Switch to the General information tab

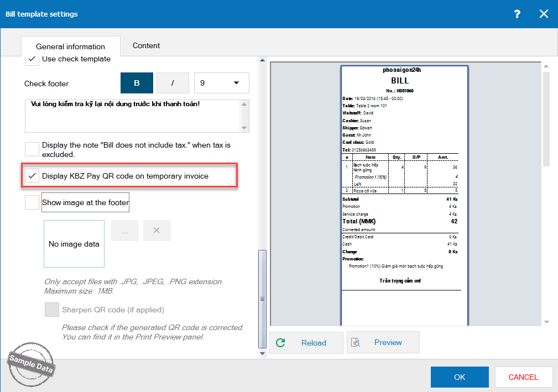click(x=70, y=46)
